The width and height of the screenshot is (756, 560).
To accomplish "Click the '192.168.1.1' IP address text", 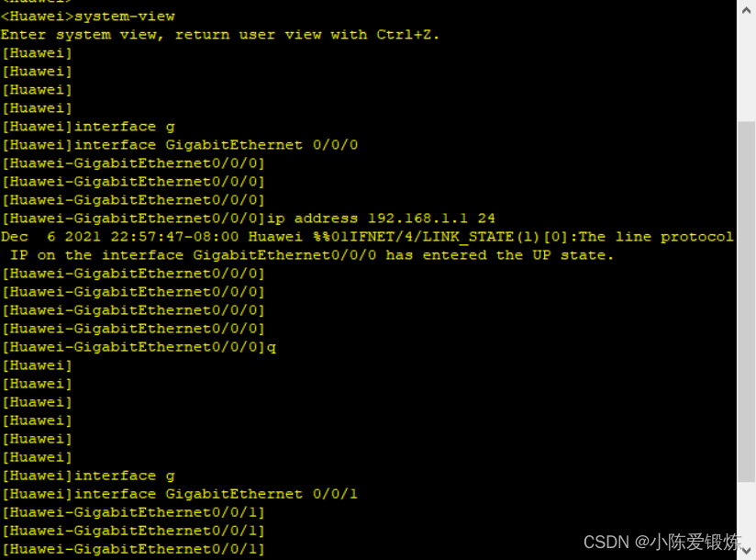I will pyautogui.click(x=417, y=218).
